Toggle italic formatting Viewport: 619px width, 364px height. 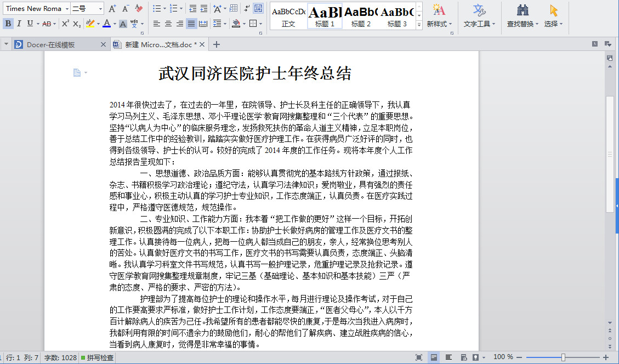[19, 24]
